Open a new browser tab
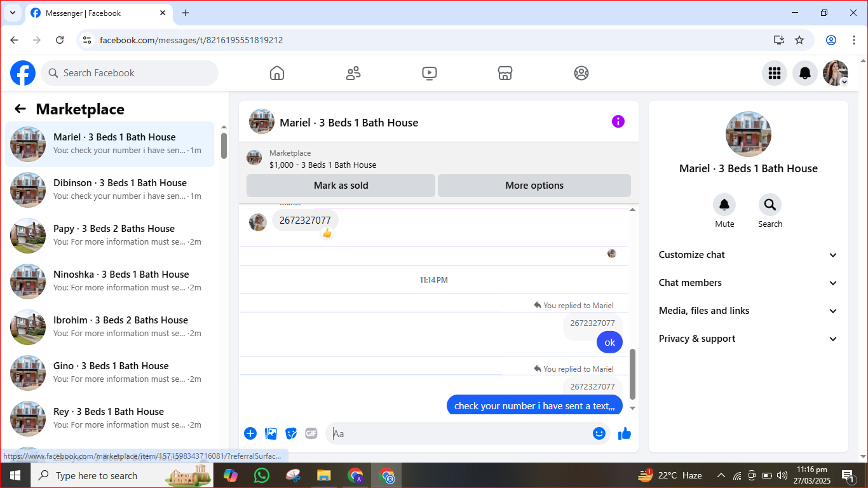This screenshot has height=488, width=868. pos(186,13)
